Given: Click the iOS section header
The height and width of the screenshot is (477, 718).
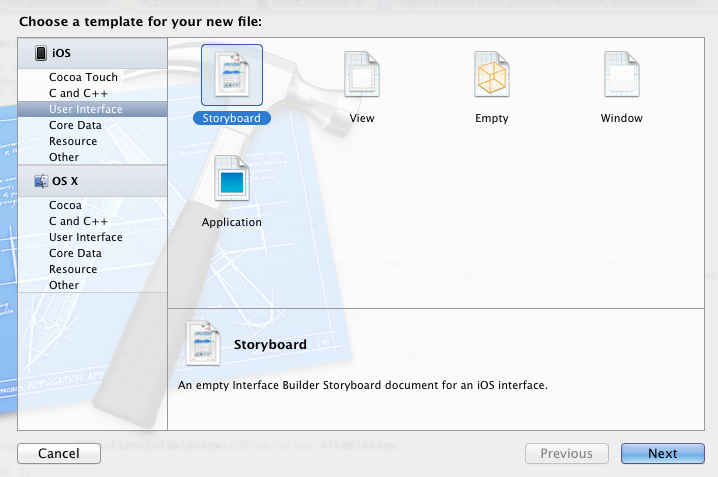Looking at the screenshot, I should point(92,53).
